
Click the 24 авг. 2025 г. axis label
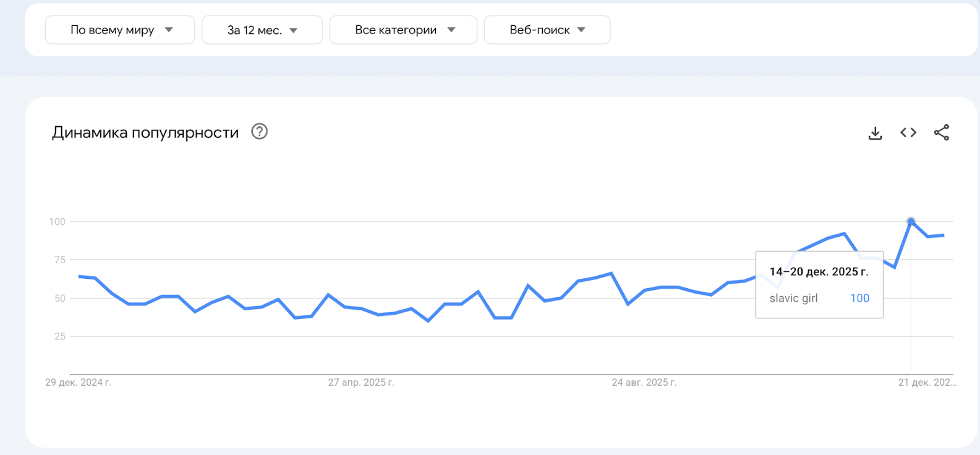[x=644, y=382]
